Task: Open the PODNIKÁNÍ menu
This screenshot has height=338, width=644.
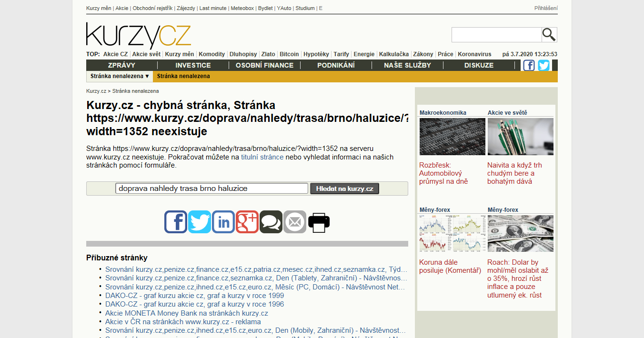Action: pos(336,65)
